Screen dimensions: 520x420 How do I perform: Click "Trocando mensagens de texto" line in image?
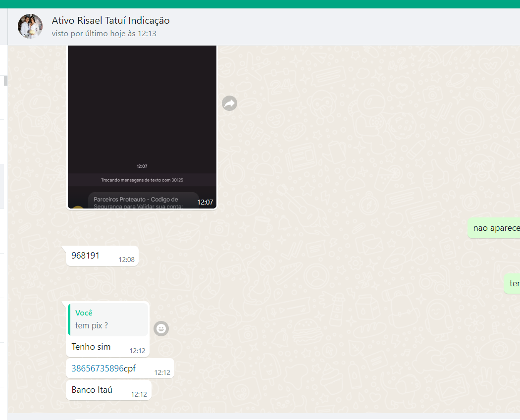coord(142,180)
